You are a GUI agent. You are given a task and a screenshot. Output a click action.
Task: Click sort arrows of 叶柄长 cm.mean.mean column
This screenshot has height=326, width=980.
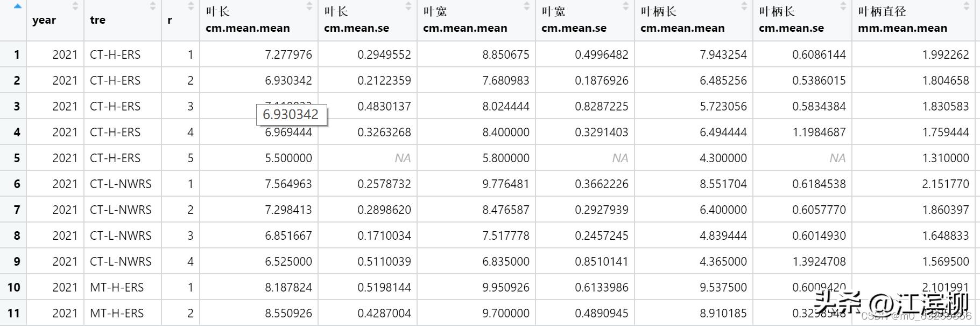[744, 6]
